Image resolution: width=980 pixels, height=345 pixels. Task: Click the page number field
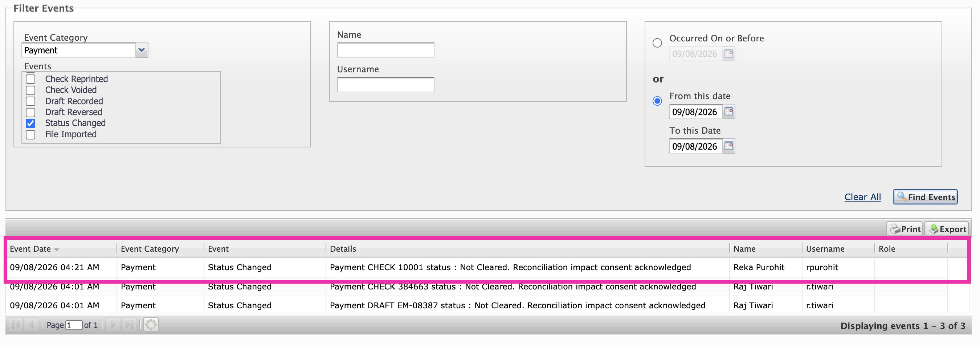point(74,325)
